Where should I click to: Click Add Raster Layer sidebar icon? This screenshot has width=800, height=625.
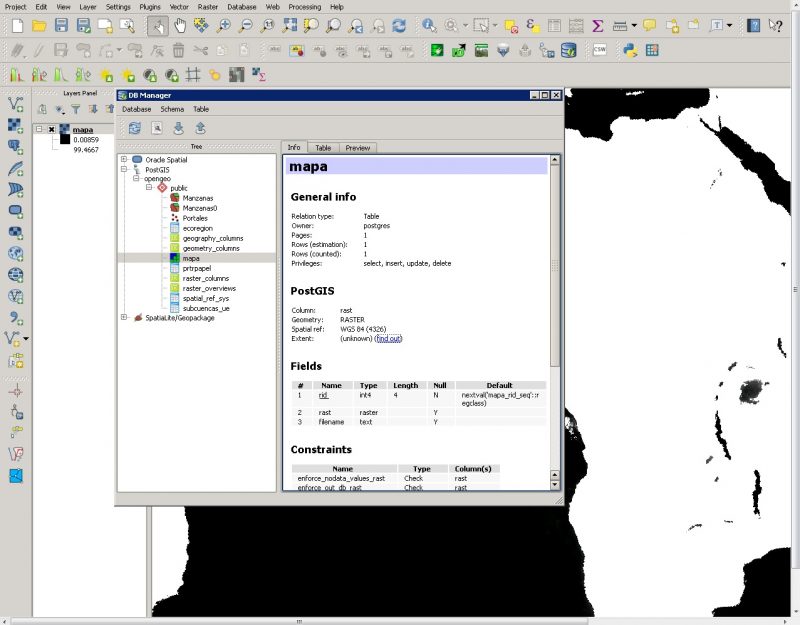tap(16, 126)
